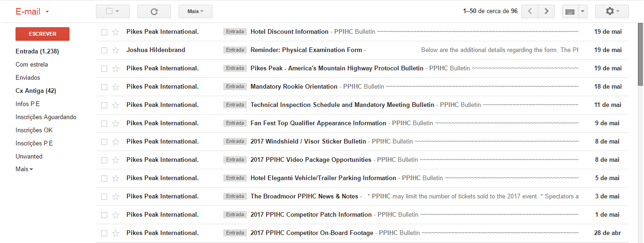Viewport: 644px width, 243px height.
Task: Star the Mandatory Rookie Orientation email
Action: [116, 87]
